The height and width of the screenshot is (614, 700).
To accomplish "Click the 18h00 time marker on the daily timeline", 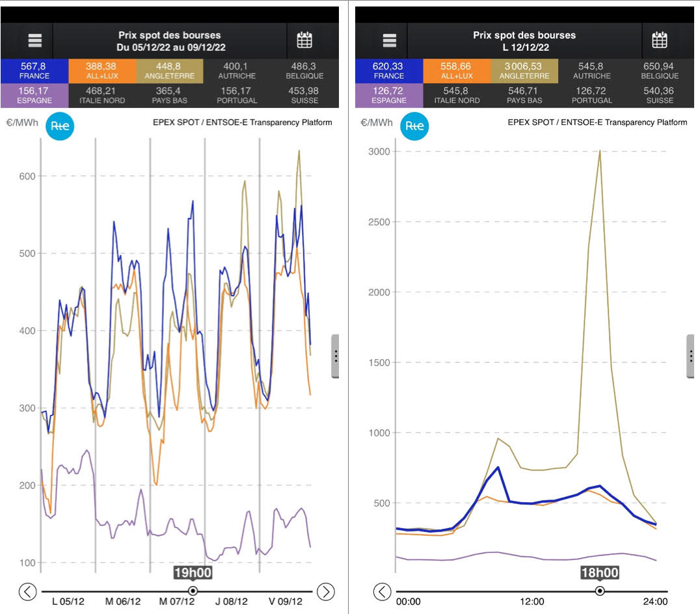I will pos(600,591).
